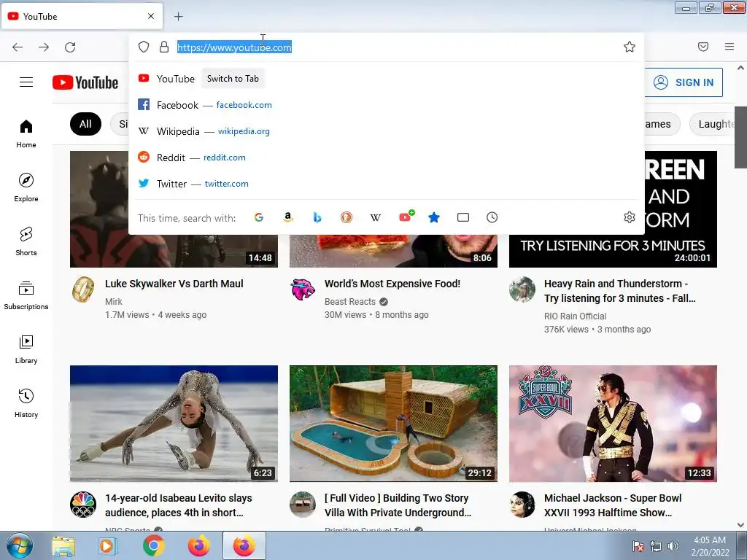
Task: Open YouTube hamburger guide menu
Action: [x=26, y=82]
